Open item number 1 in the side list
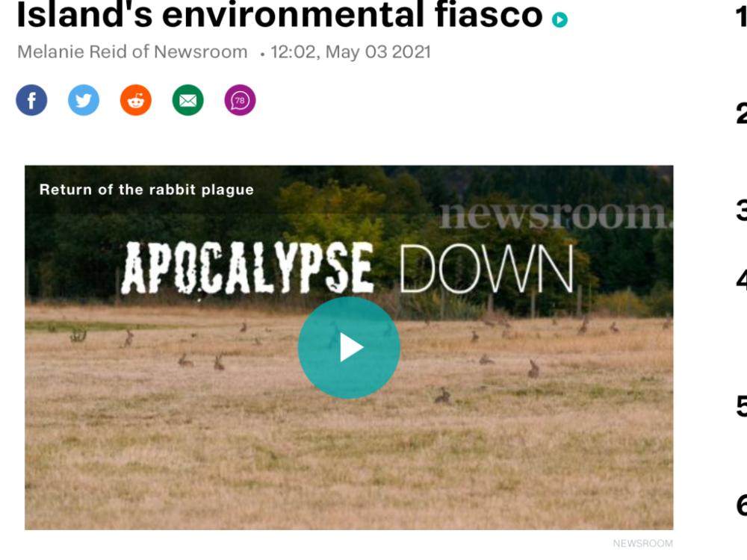The image size is (747, 560). point(741,16)
